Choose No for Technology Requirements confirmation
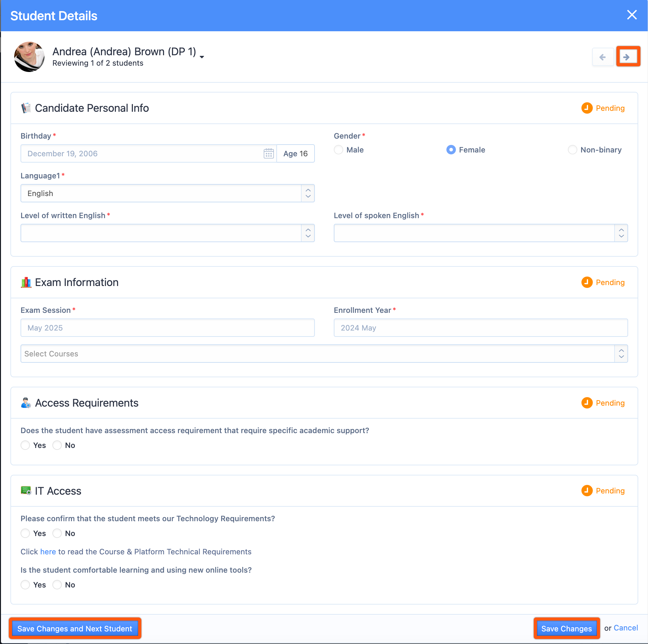Viewport: 648px width, 644px height. (57, 533)
